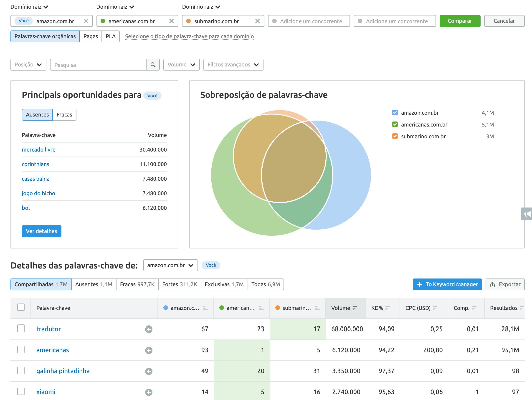The height and width of the screenshot is (400, 532).
Task: Uncheck submarino.com.br in Venn legend
Action: click(x=395, y=136)
